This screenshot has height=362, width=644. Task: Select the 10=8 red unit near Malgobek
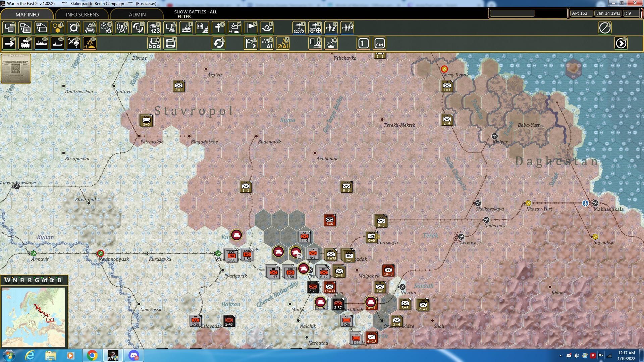[x=388, y=270]
